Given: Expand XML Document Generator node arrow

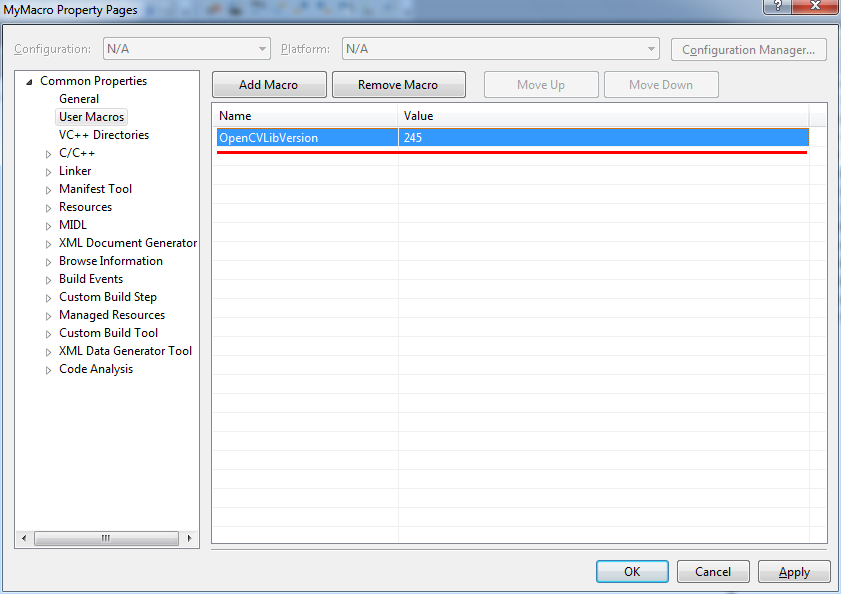Looking at the screenshot, I should tap(48, 244).
